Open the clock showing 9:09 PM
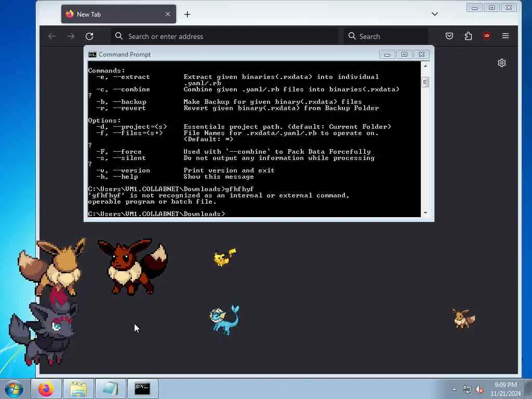This screenshot has height=399, width=532. click(506, 389)
